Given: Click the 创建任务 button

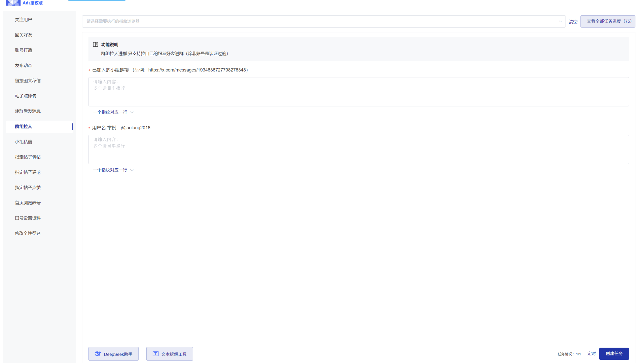Looking at the screenshot, I should [614, 354].
